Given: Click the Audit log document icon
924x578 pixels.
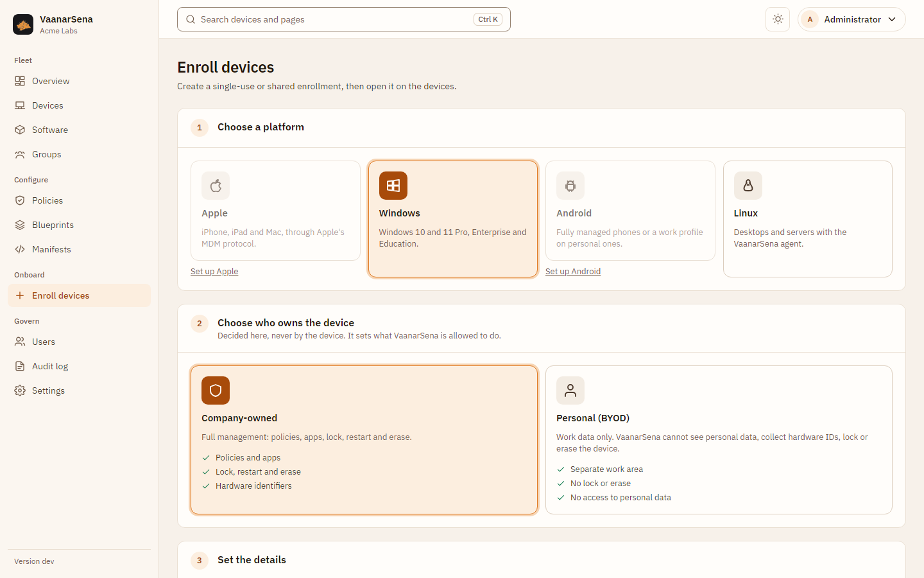Looking at the screenshot, I should [20, 366].
